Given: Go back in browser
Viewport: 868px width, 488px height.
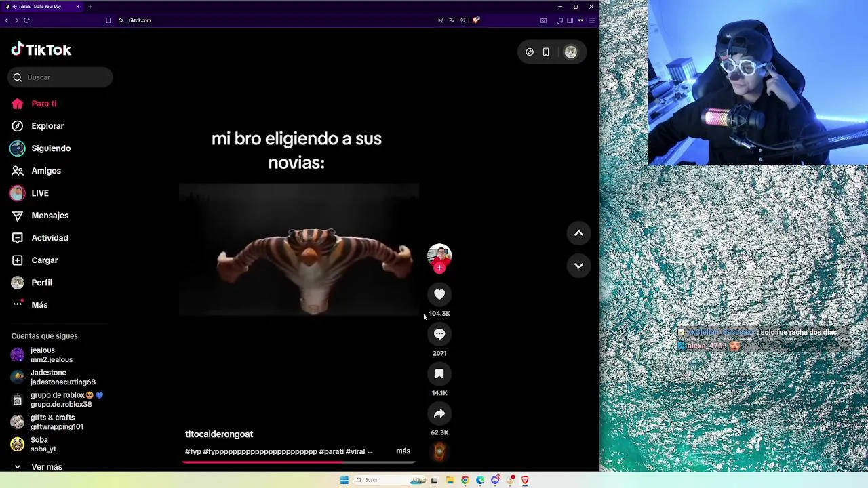Looking at the screenshot, I should (x=6, y=20).
